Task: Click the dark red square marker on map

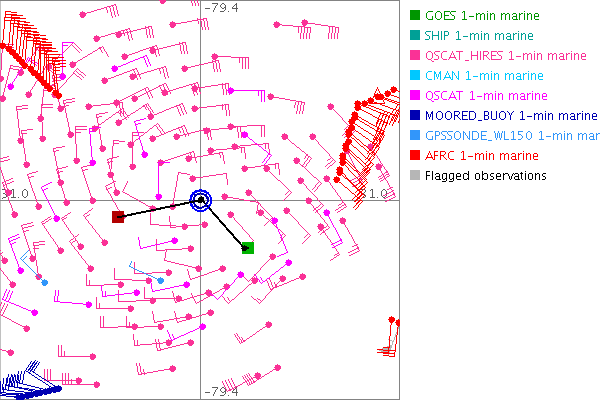Action: [x=118, y=216]
